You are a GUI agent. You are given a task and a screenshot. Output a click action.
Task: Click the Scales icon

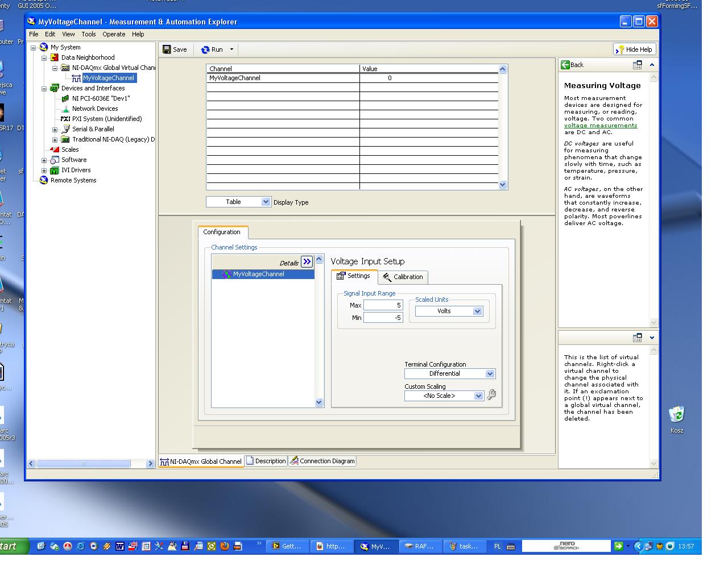pos(55,149)
